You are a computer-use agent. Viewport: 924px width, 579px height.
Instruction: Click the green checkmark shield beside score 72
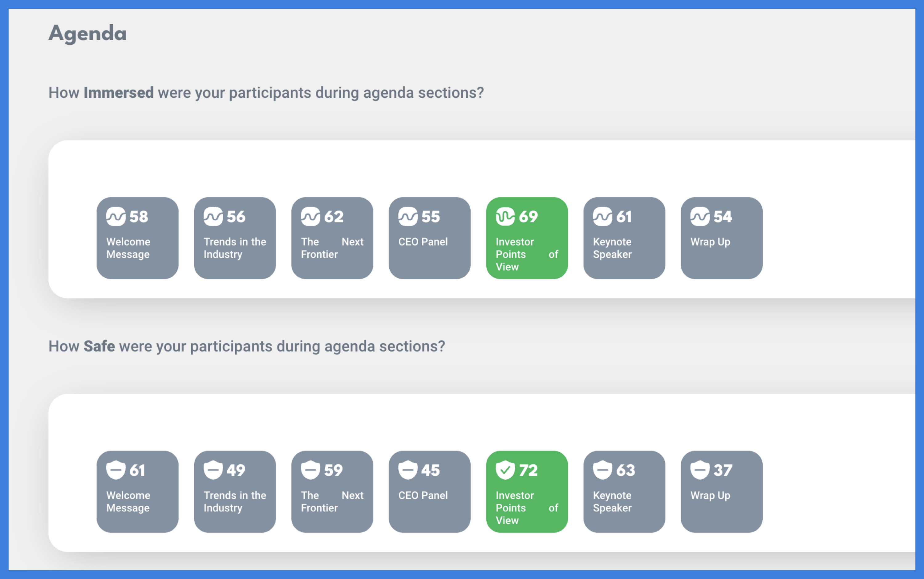coord(505,470)
